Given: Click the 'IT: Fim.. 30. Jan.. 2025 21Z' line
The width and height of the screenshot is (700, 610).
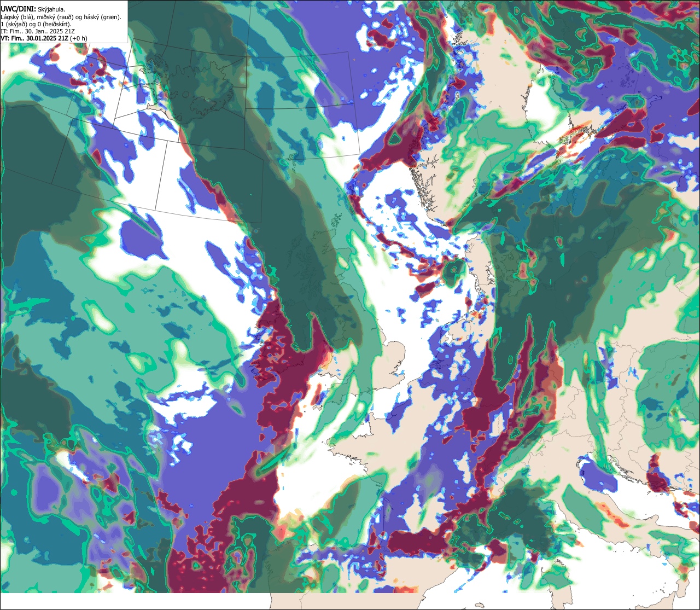Looking at the screenshot, I should coord(38,31).
